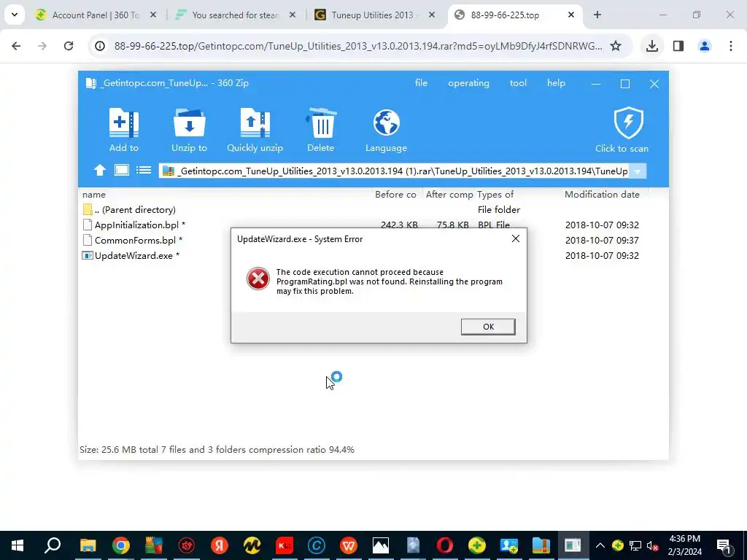747x560 pixels.
Task: Switch to You searched for browser tab
Action: pyautogui.click(x=236, y=15)
